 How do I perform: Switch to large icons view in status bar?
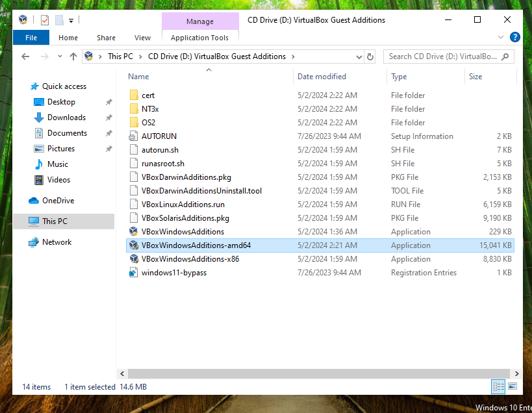513,387
